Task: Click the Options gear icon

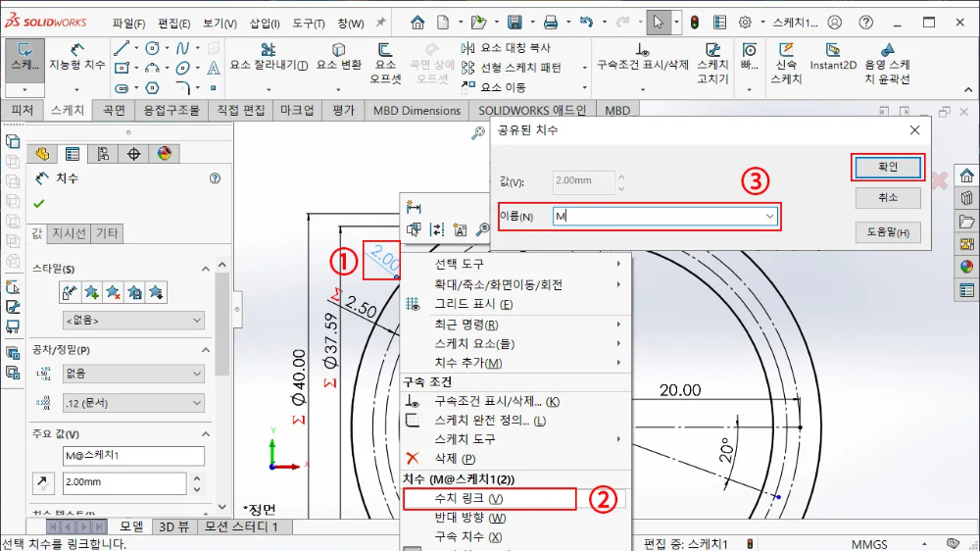Action: click(745, 23)
